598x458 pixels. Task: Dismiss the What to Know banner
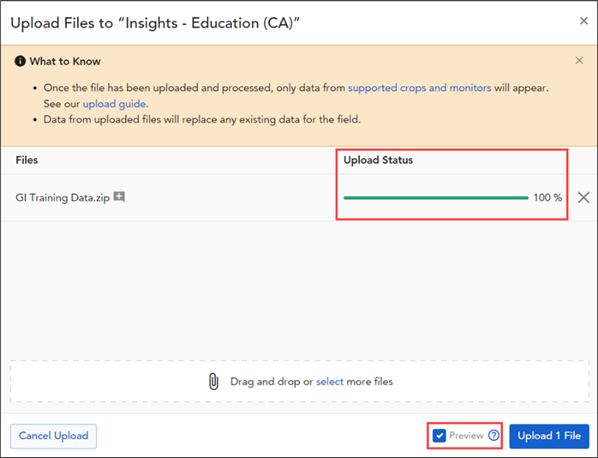(579, 61)
